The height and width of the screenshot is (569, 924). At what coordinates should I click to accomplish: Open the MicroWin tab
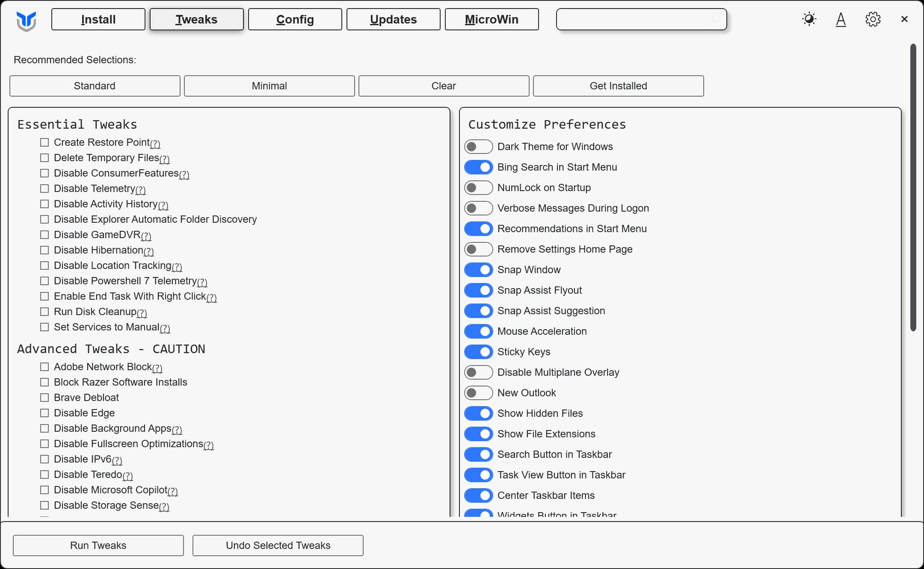pyautogui.click(x=492, y=19)
